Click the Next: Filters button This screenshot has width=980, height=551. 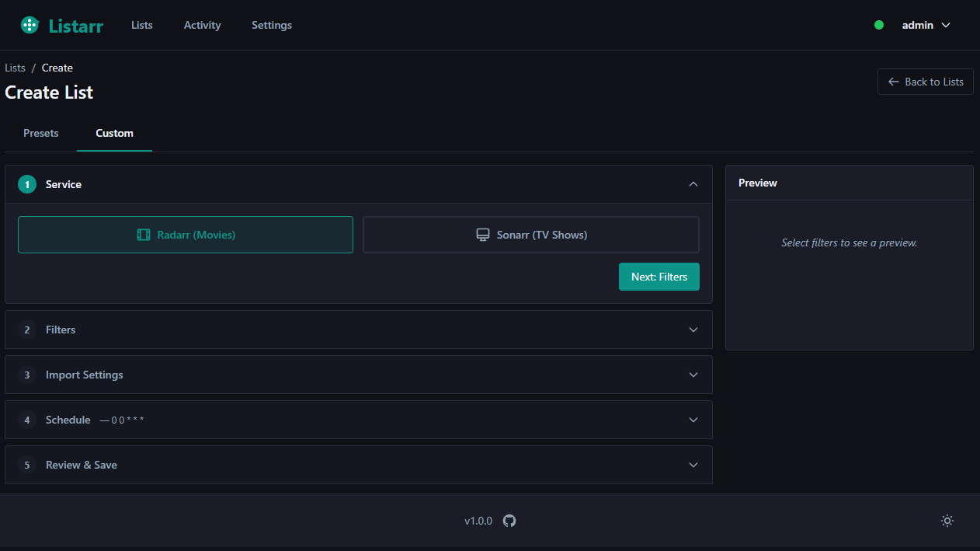(x=659, y=277)
